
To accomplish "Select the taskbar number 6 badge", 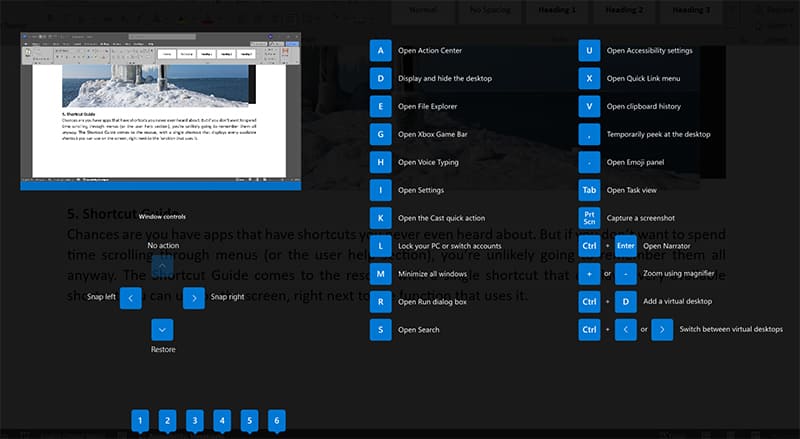I will pos(277,421).
